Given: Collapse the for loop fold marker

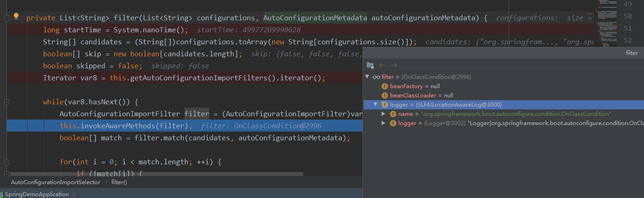Looking at the screenshot, I should 6,162.
